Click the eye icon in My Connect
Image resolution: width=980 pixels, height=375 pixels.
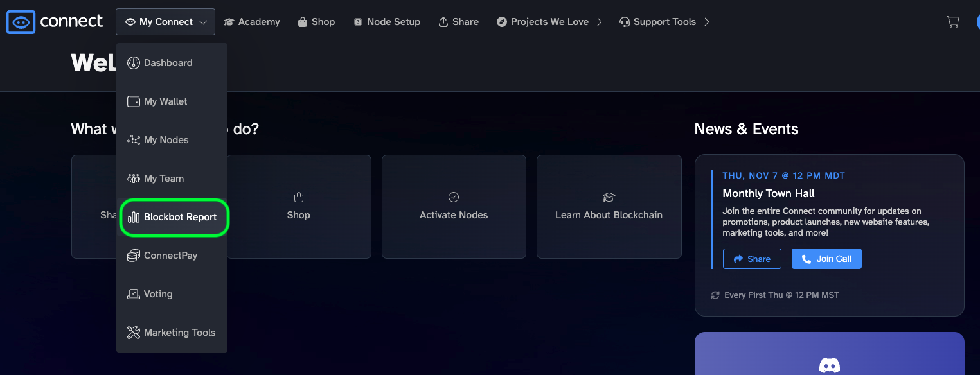130,22
